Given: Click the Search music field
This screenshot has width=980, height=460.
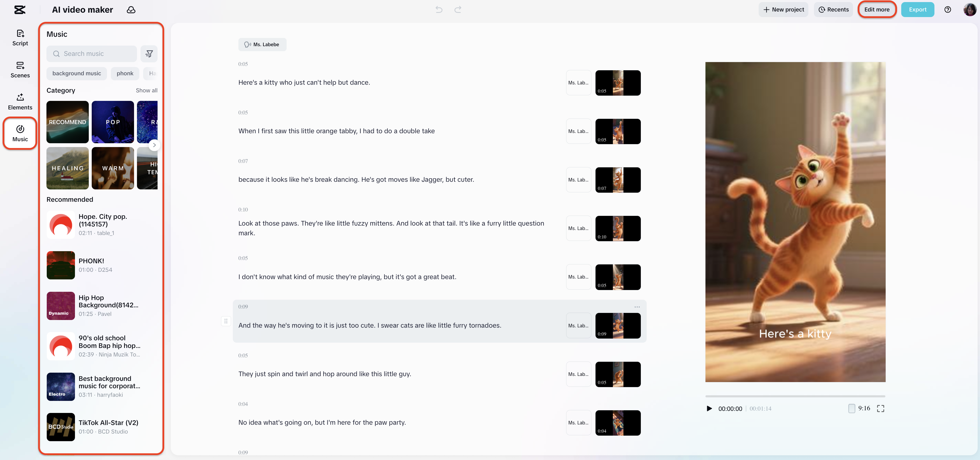Looking at the screenshot, I should tap(92, 54).
